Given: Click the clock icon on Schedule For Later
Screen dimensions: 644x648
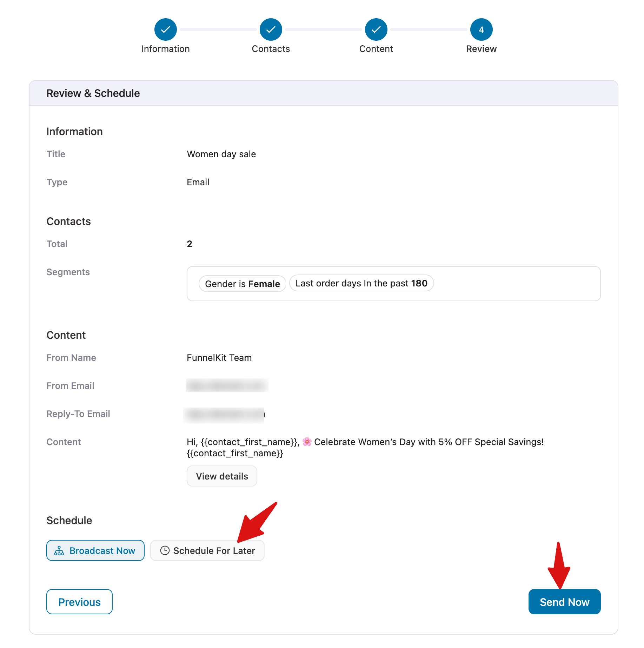Looking at the screenshot, I should tap(165, 550).
